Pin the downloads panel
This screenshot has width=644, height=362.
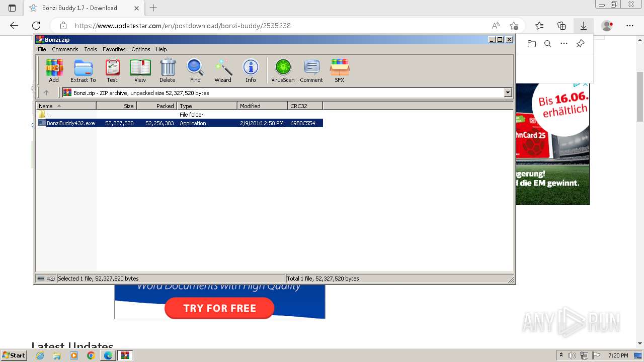click(x=580, y=44)
